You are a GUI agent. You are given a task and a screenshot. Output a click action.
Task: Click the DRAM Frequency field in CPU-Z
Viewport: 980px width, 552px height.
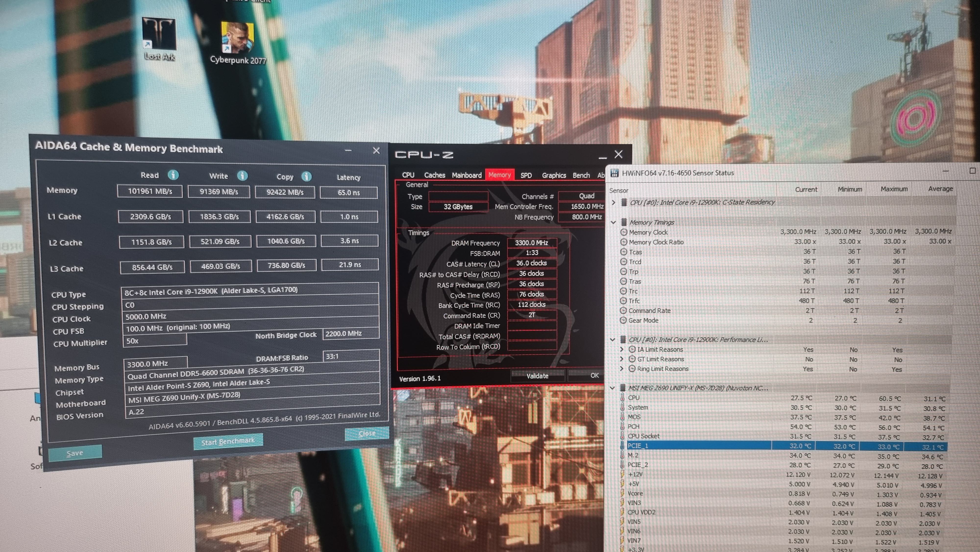tap(531, 242)
